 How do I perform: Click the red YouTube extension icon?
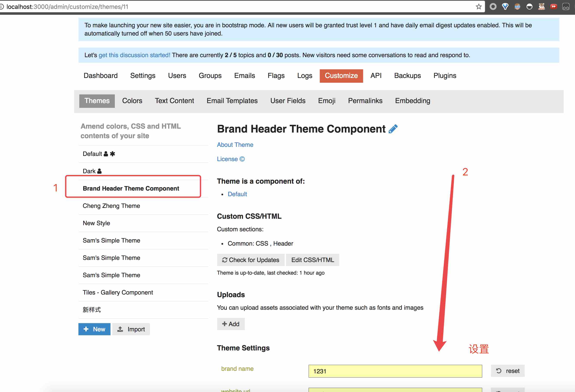554,7
